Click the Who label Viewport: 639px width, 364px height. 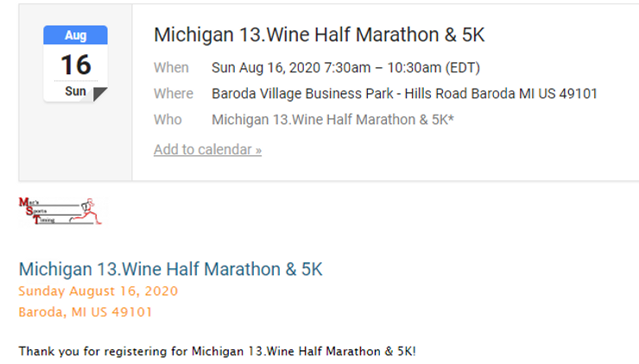pos(168,120)
